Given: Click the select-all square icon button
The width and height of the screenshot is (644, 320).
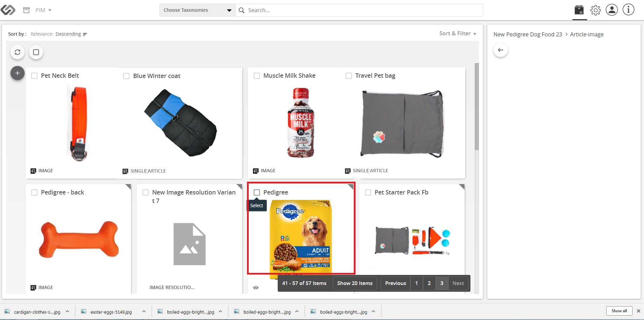Looking at the screenshot, I should pos(36,52).
